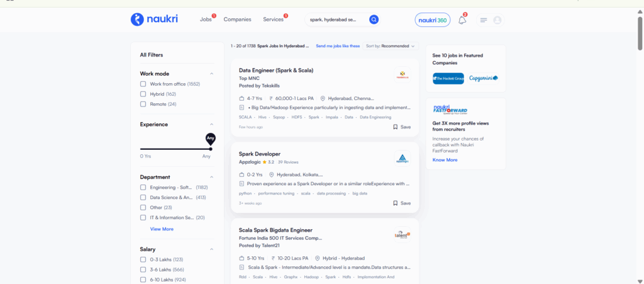Click experience briefcase icon on Data Engineer card
Viewport: 644px width, 284px height.
click(241, 99)
